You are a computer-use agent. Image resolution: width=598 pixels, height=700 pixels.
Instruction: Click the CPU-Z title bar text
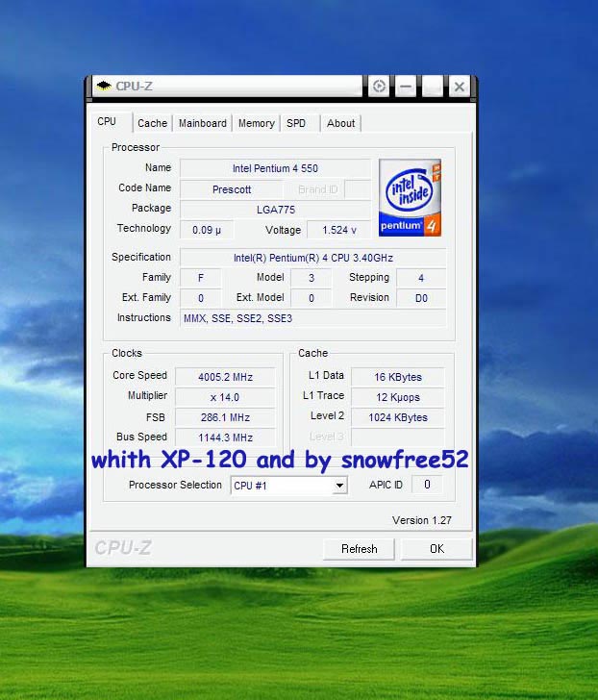pos(134,86)
